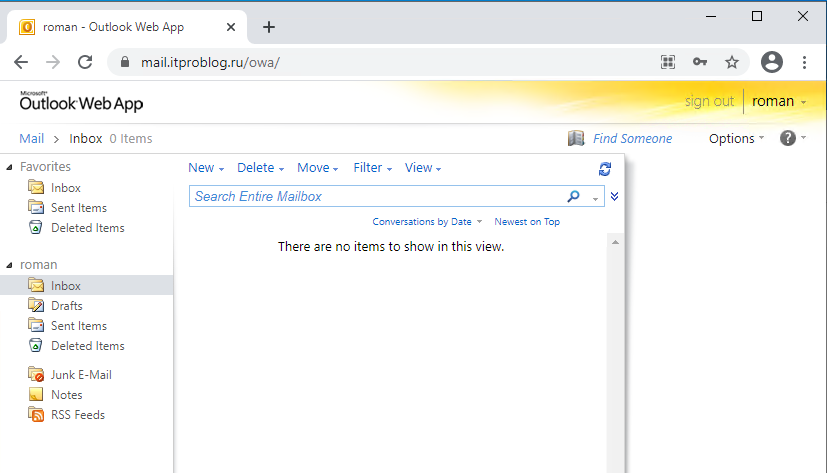
Task: Open the Filter menu
Action: pyautogui.click(x=372, y=168)
